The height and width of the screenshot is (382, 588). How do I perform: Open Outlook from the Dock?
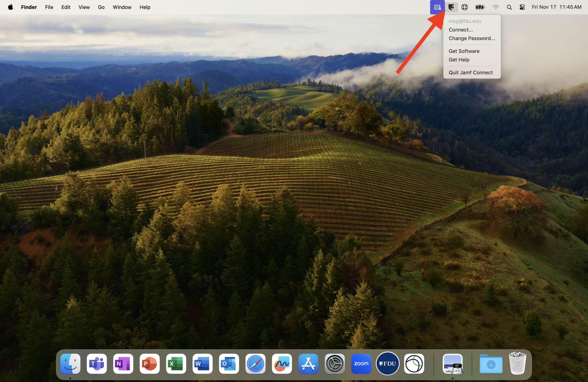point(229,364)
